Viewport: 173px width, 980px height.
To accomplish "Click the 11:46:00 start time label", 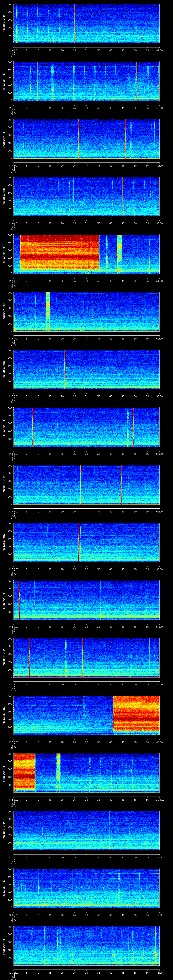I will [x=14, y=50].
